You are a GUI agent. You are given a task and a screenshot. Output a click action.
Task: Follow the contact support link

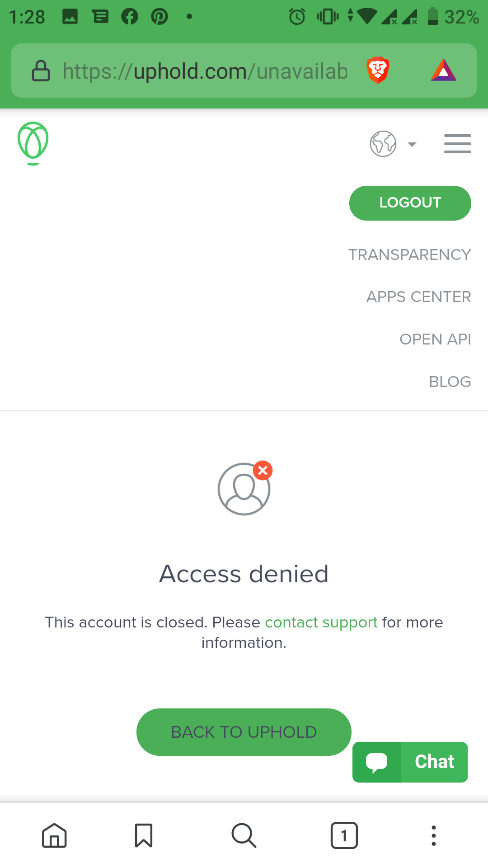[321, 623]
